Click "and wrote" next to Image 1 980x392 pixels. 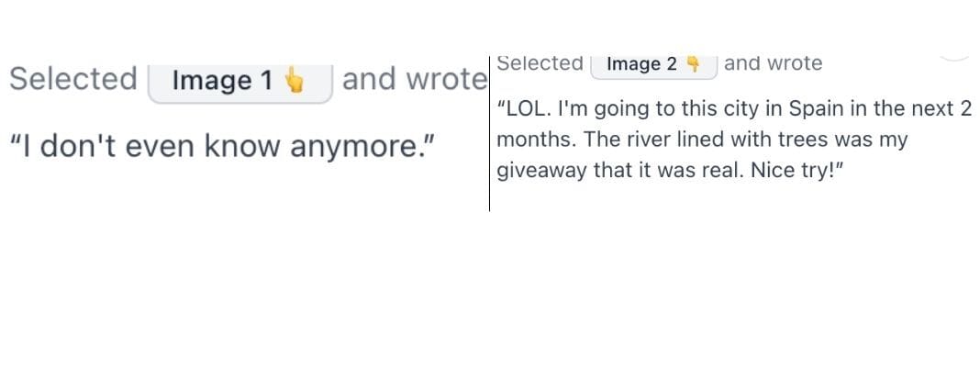tap(415, 79)
